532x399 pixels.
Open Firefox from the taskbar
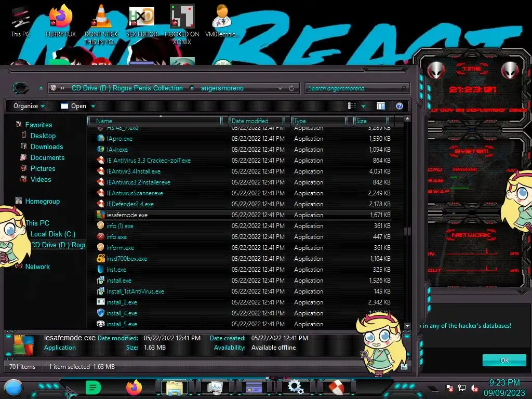tap(134, 388)
